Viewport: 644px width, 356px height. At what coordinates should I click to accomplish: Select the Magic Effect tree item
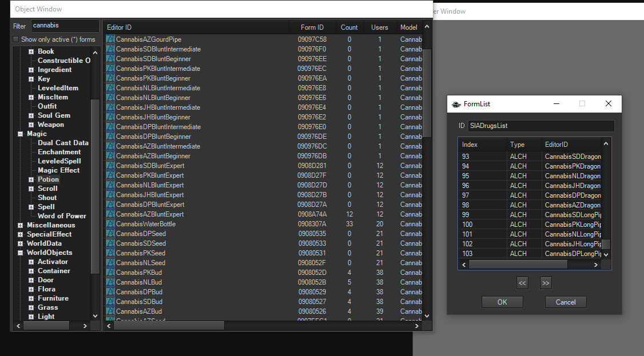59,170
